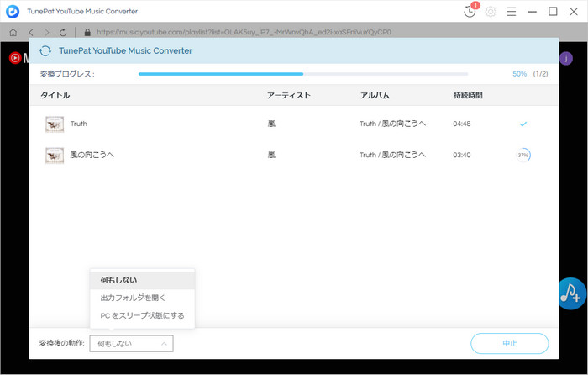Select the 風の向こうへ song title
Screen dimensions: 588x375
point(92,155)
